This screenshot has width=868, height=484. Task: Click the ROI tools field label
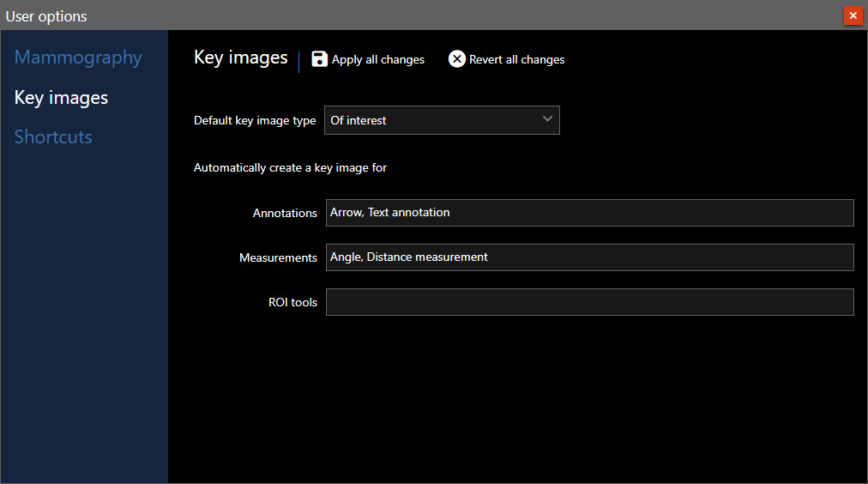pos(292,302)
